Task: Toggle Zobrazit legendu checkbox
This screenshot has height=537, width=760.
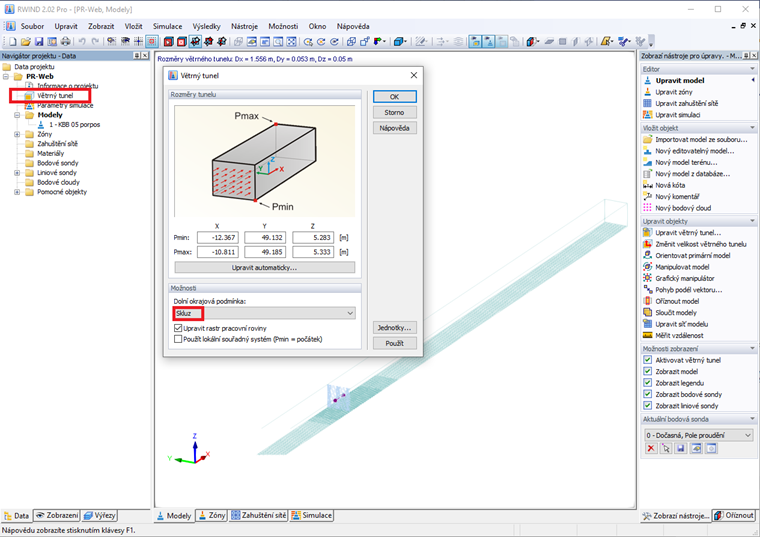Action: [x=648, y=383]
